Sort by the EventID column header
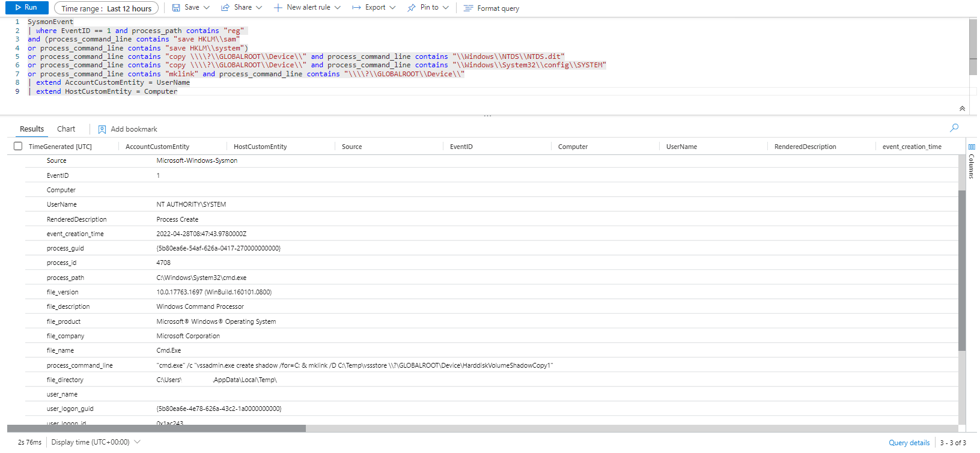 pos(461,147)
